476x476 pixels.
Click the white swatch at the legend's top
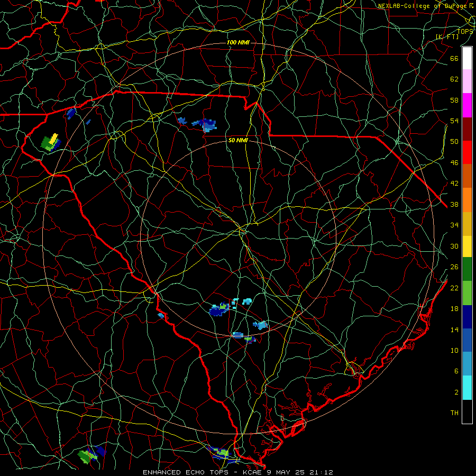click(467, 58)
